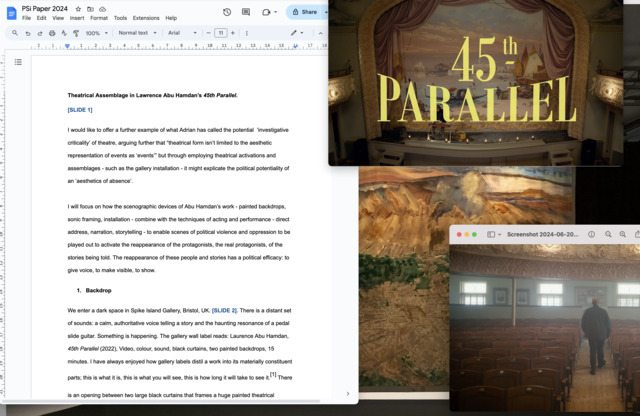This screenshot has height=416, width=640.
Task: Rename the PSi Paper 2024 title
Action: [44, 9]
